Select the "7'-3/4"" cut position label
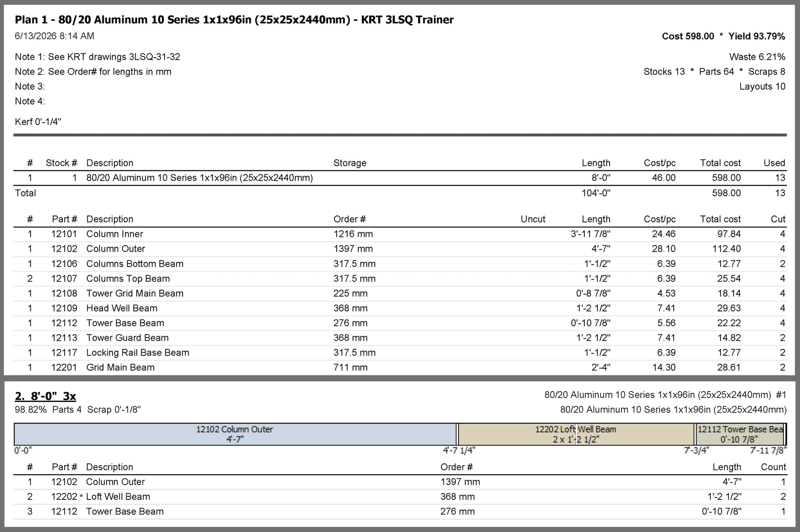The height and width of the screenshot is (532, 800). 696,450
